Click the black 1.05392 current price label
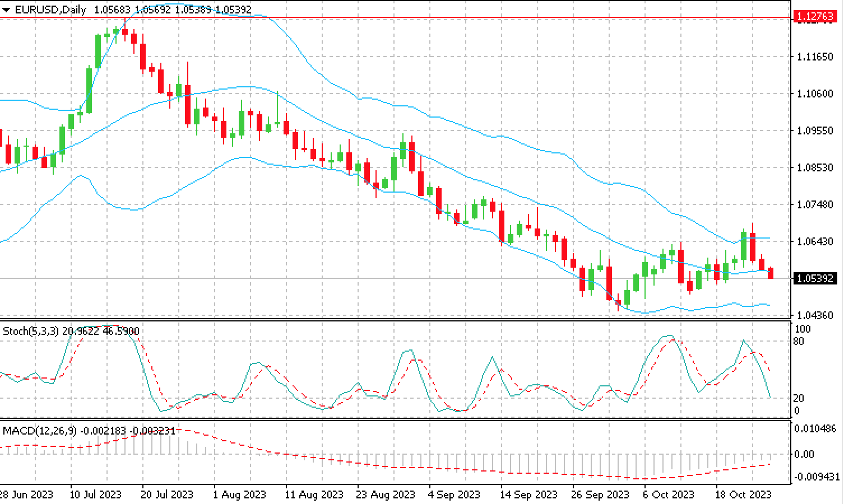Screen dimensions: 844x504 tap(814, 278)
